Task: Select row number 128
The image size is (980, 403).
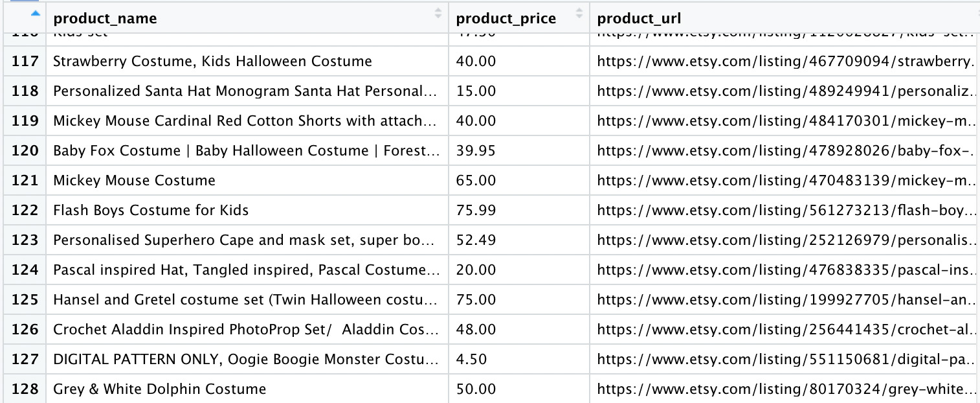Action: pos(25,389)
